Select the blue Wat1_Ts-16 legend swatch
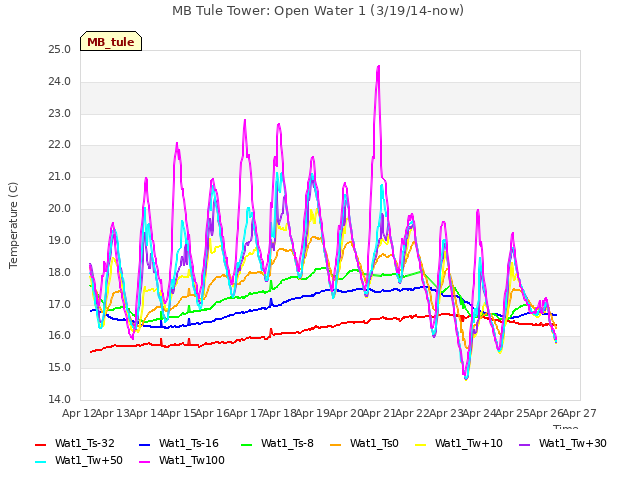The height and width of the screenshot is (480, 640). click(144, 444)
